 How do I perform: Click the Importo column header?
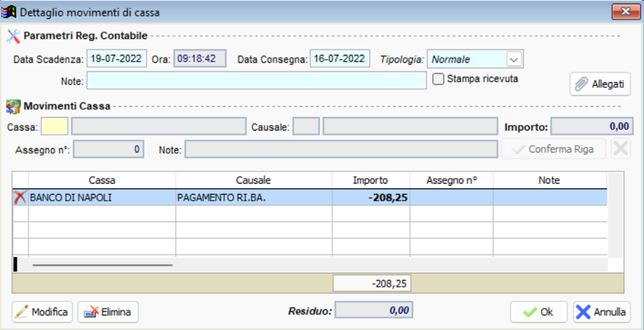point(371,180)
